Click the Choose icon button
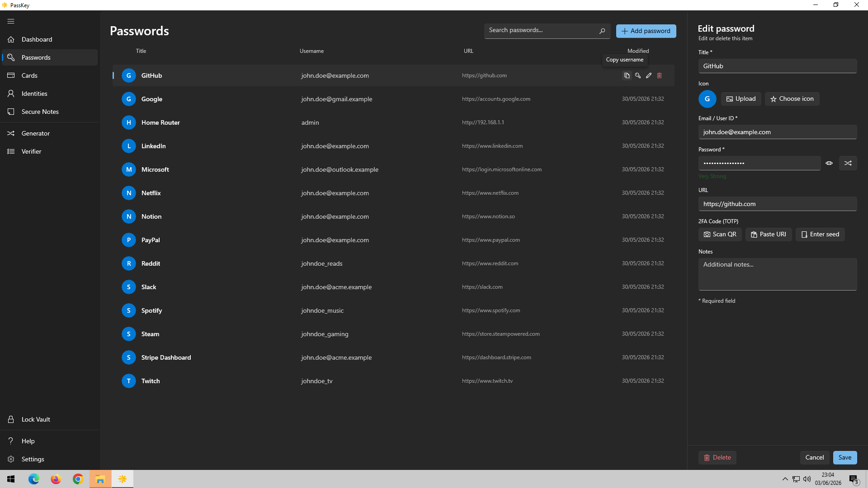The image size is (868, 488). tap(792, 99)
